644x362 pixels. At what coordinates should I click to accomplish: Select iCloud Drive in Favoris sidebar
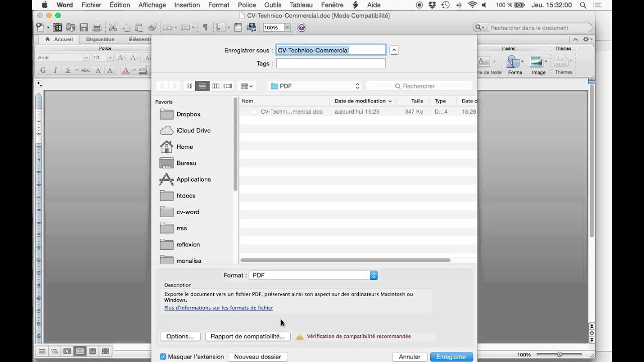click(x=194, y=130)
